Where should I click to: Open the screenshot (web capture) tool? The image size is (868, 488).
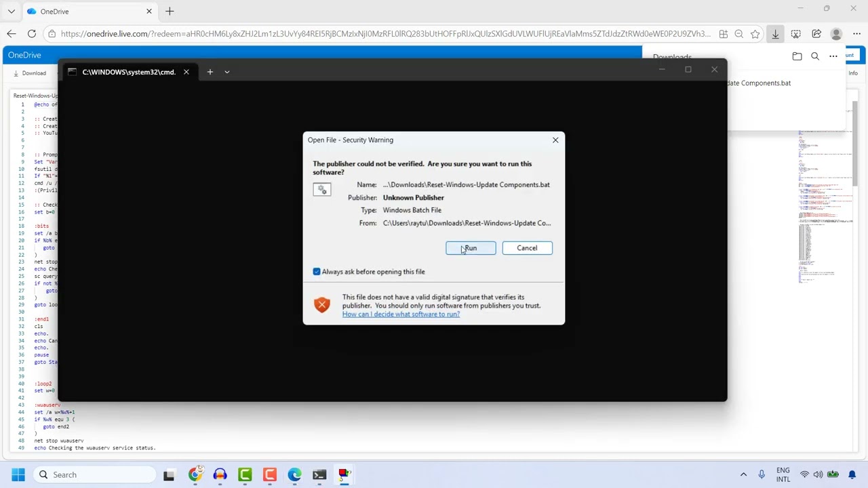coord(796,34)
